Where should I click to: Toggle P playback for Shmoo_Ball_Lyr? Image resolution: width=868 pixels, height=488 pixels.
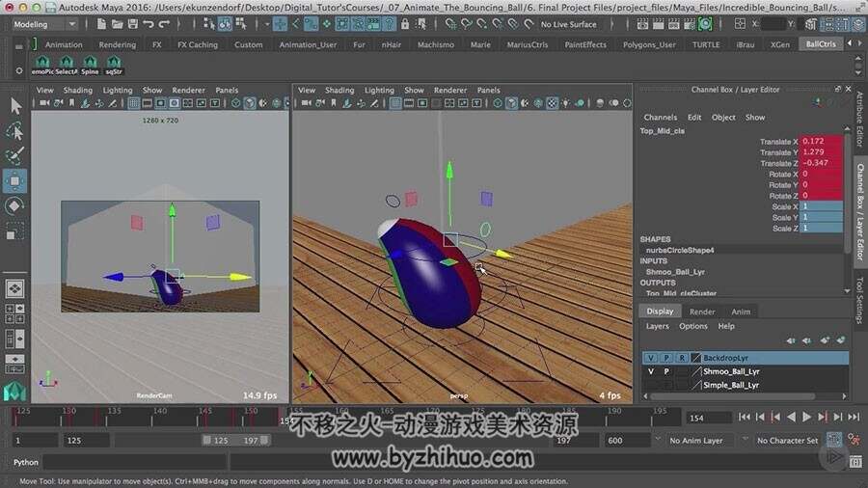(666, 372)
